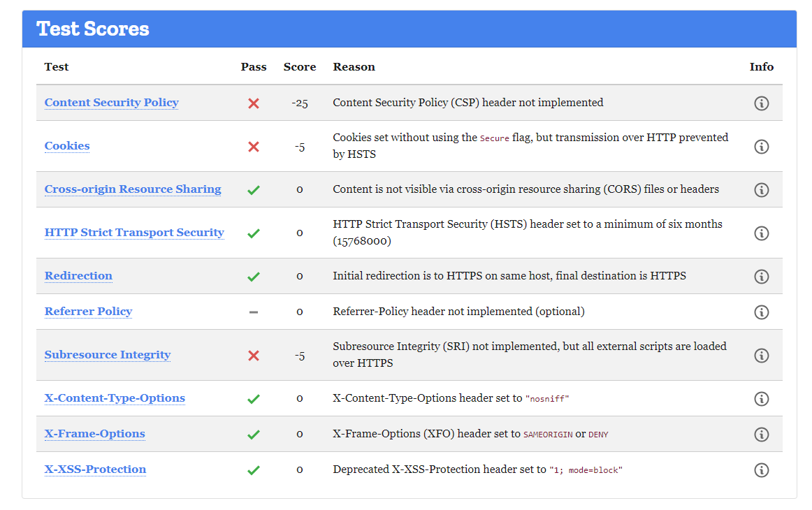Open info for Redirection test
Image resolution: width=812 pixels, height=510 pixels.
[762, 276]
